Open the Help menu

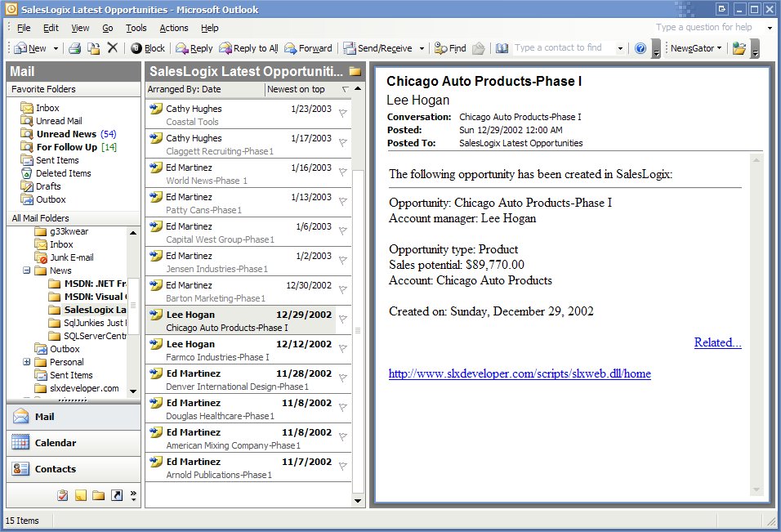[x=210, y=28]
